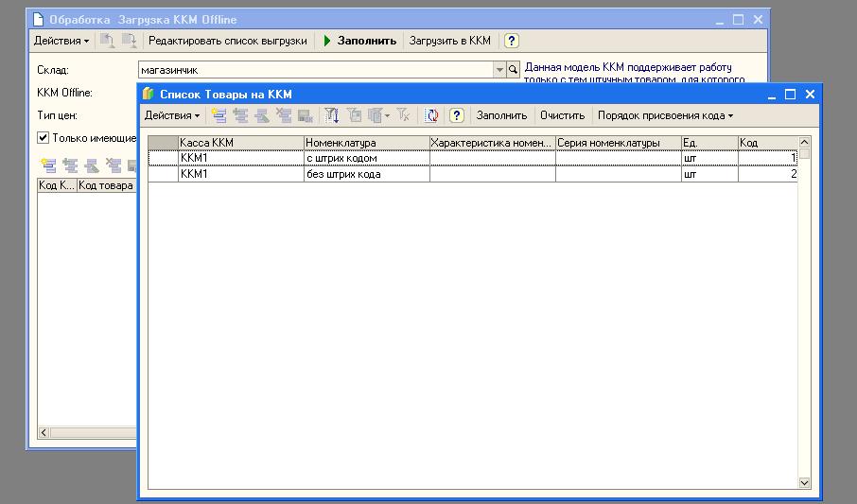857x504 pixels.
Task: Refresh the list with red-blue arrows icon
Action: click(x=431, y=115)
